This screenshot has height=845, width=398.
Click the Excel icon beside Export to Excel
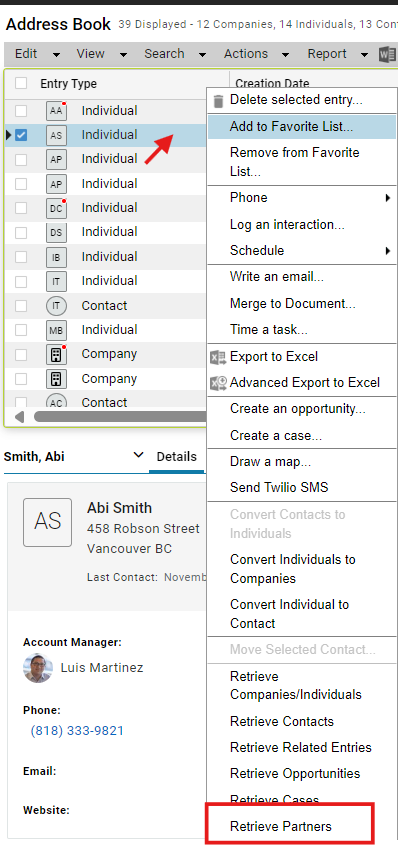click(218, 357)
